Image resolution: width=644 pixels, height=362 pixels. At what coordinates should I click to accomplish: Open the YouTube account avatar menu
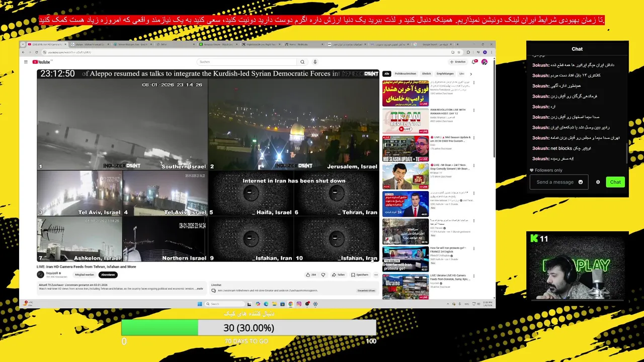484,62
